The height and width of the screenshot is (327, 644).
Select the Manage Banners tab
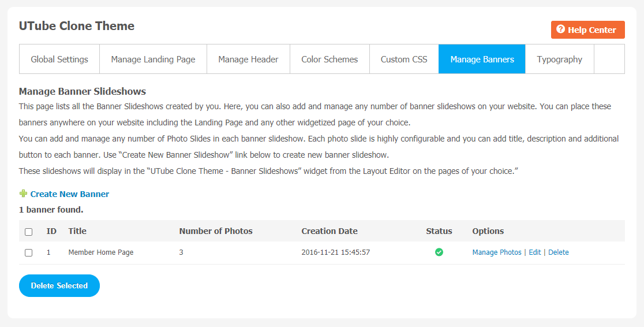482,60
